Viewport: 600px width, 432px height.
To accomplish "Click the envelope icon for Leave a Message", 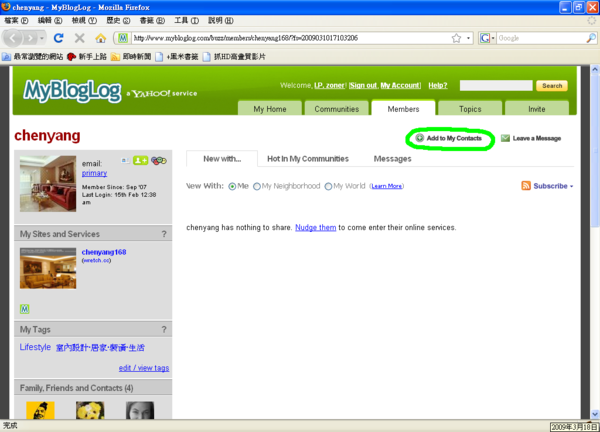I will point(505,138).
